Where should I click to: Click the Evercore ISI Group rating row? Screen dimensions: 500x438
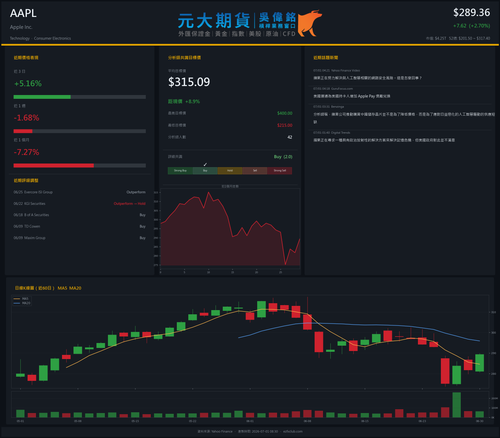click(79, 192)
